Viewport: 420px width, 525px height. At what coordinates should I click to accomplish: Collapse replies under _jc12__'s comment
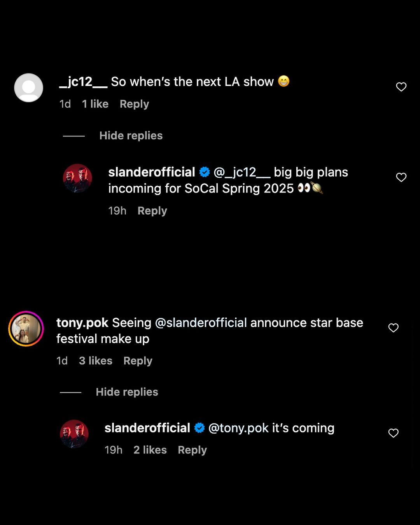(131, 135)
